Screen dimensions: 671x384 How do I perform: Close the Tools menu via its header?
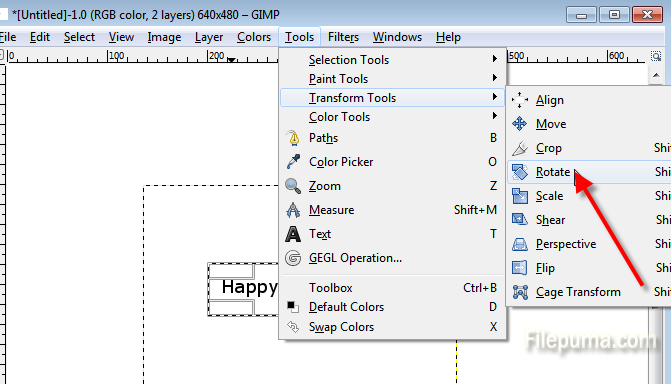pyautogui.click(x=300, y=37)
